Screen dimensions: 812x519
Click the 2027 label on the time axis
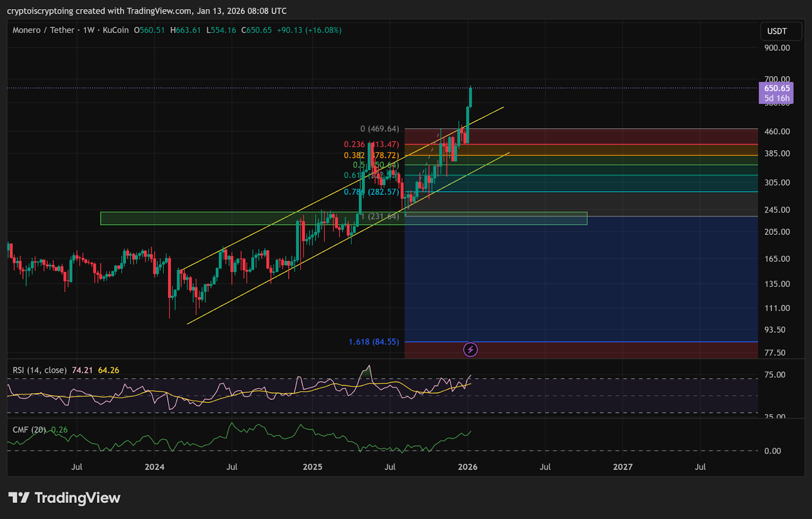(x=624, y=467)
